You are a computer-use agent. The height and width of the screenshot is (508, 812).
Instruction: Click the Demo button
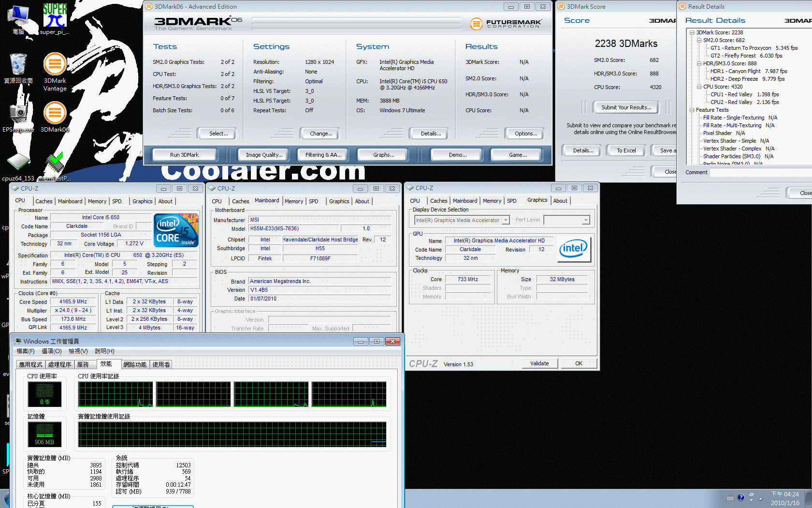[x=457, y=155]
